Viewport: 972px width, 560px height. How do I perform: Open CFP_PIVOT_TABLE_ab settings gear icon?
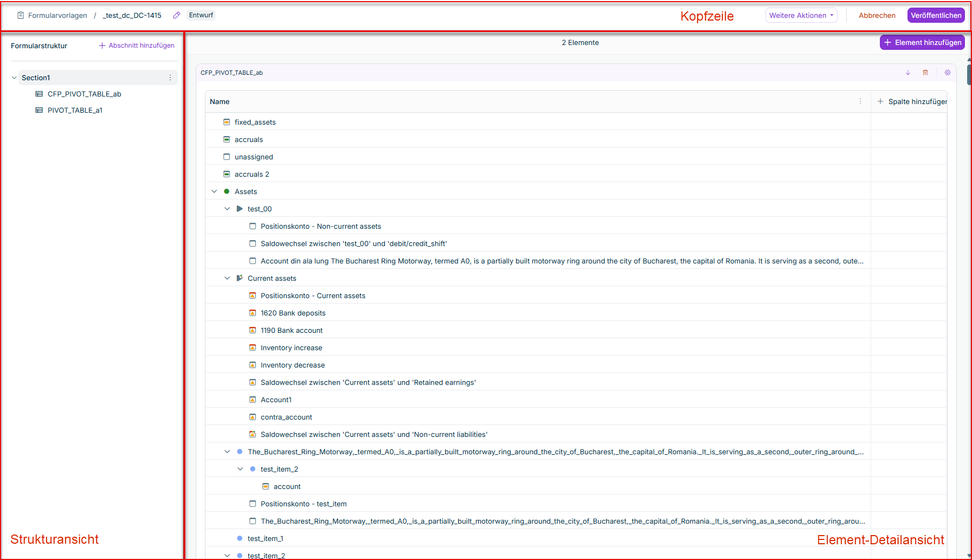[948, 73]
